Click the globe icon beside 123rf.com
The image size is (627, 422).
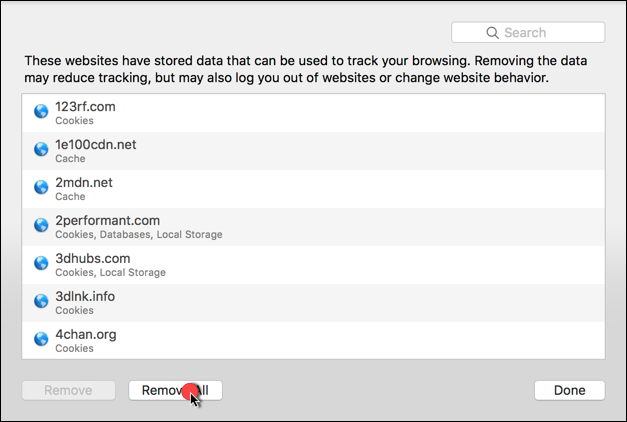tap(41, 111)
